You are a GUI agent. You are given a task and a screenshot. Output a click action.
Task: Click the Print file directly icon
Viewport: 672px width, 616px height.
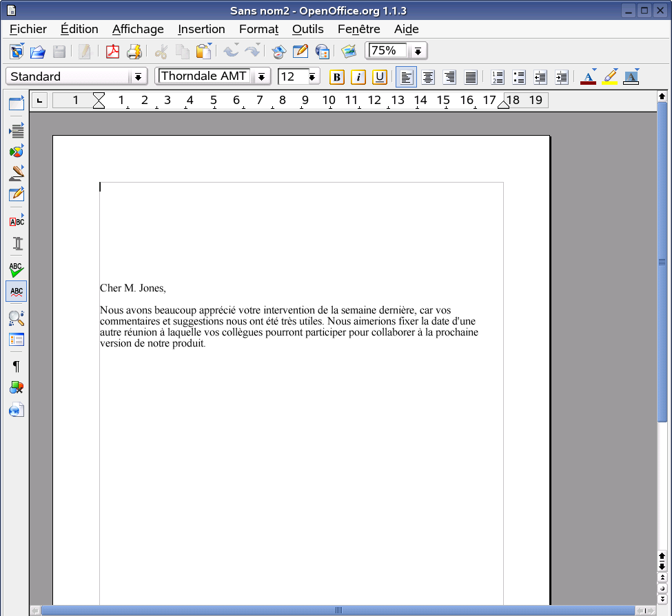coord(135,51)
